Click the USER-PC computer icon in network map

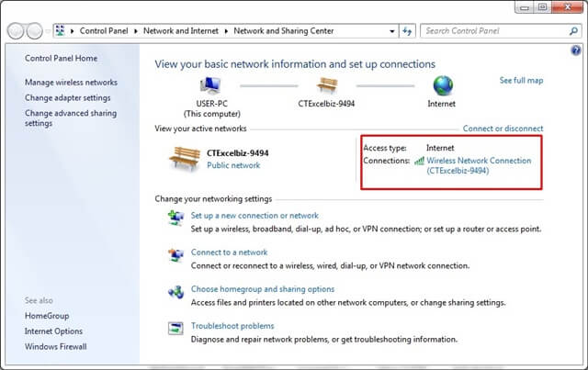[x=210, y=85]
